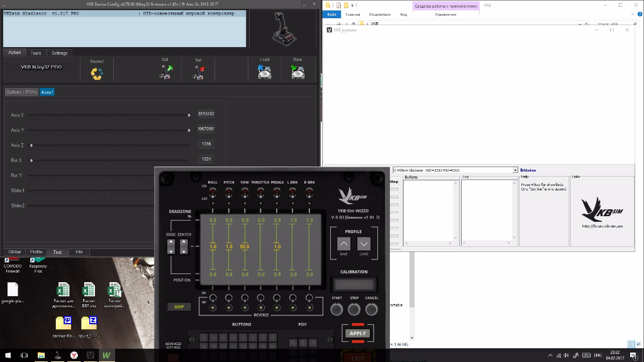Open the Вид ribbon tab in Explorer
Screen dimensions: 644x362
[404, 14]
